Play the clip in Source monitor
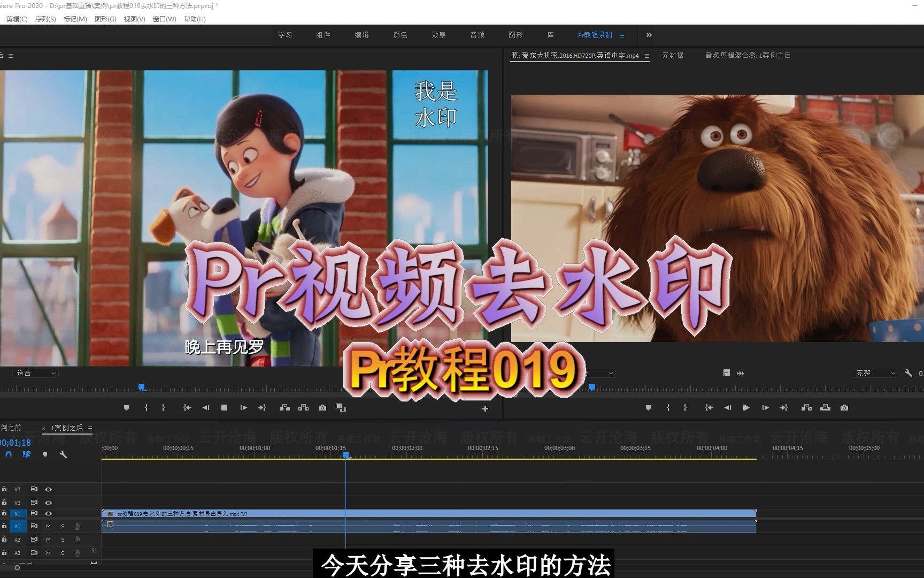The image size is (924, 578). [746, 408]
